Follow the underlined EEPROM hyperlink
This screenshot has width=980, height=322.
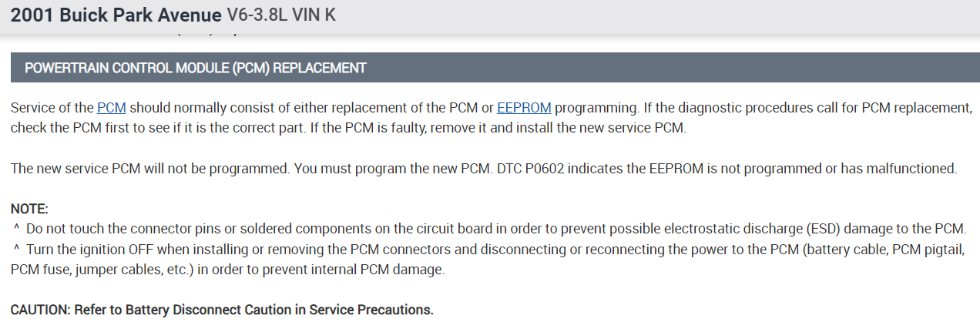point(524,108)
